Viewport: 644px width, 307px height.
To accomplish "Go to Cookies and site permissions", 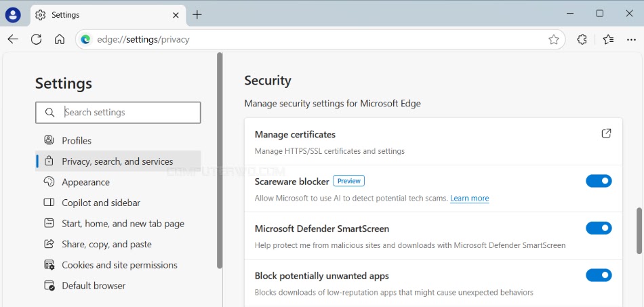I will (x=118, y=265).
